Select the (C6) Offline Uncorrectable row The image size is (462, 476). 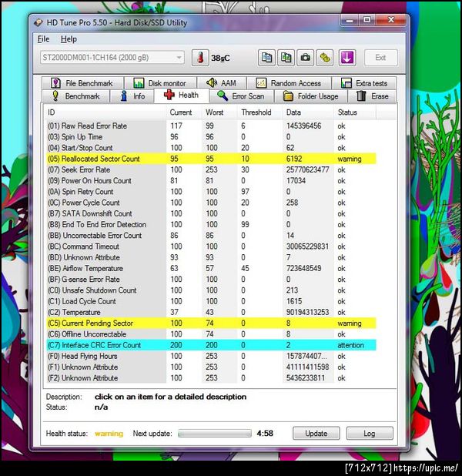211,334
